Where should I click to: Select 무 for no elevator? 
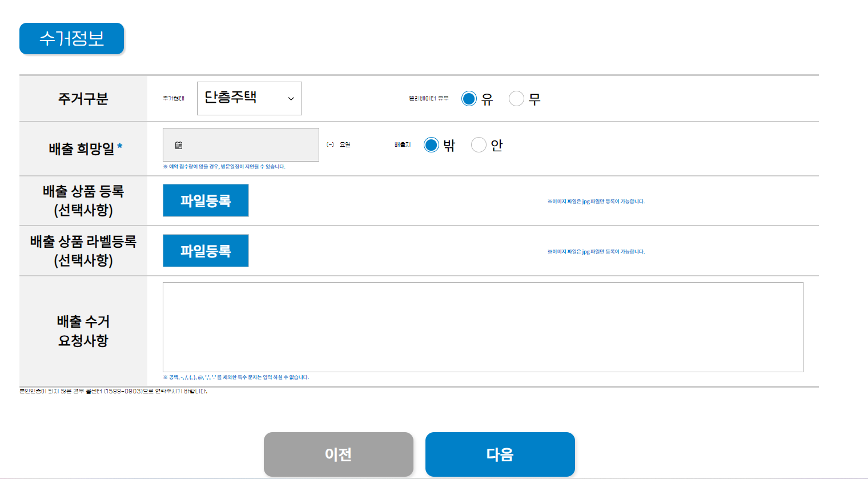(516, 98)
